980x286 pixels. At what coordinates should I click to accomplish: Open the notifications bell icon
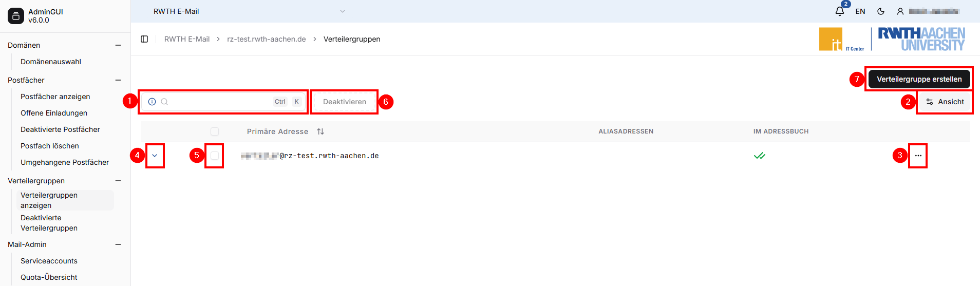839,11
